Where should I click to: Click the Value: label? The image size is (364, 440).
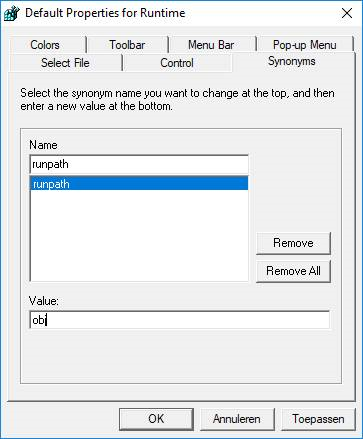point(44,301)
